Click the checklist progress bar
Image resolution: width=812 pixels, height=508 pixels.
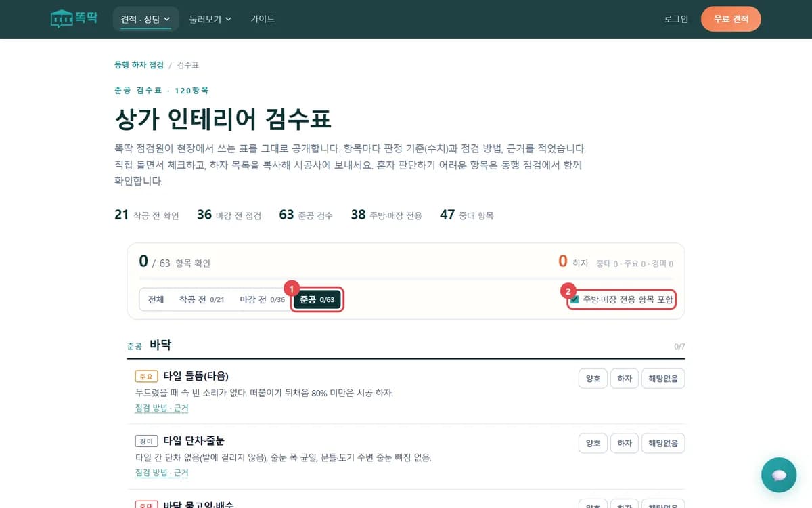[x=406, y=278]
